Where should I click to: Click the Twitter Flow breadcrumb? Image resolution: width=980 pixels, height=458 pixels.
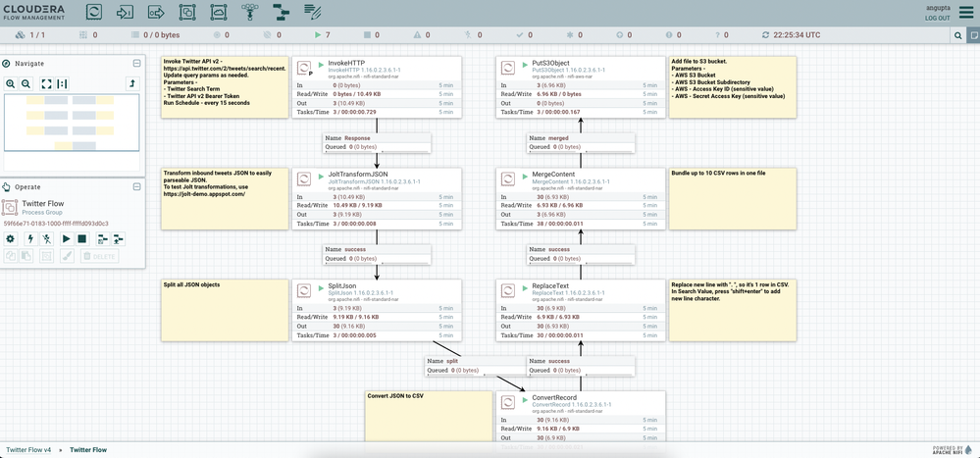pos(88,450)
